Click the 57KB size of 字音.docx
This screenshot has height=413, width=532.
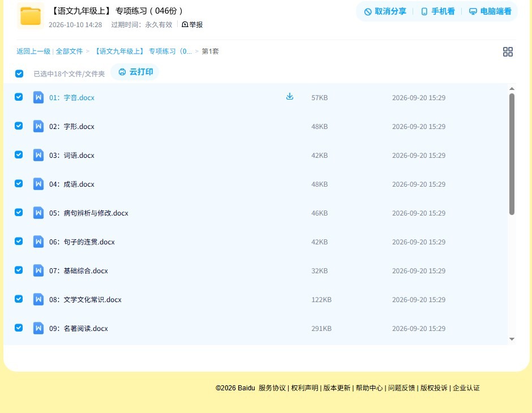[x=320, y=98]
